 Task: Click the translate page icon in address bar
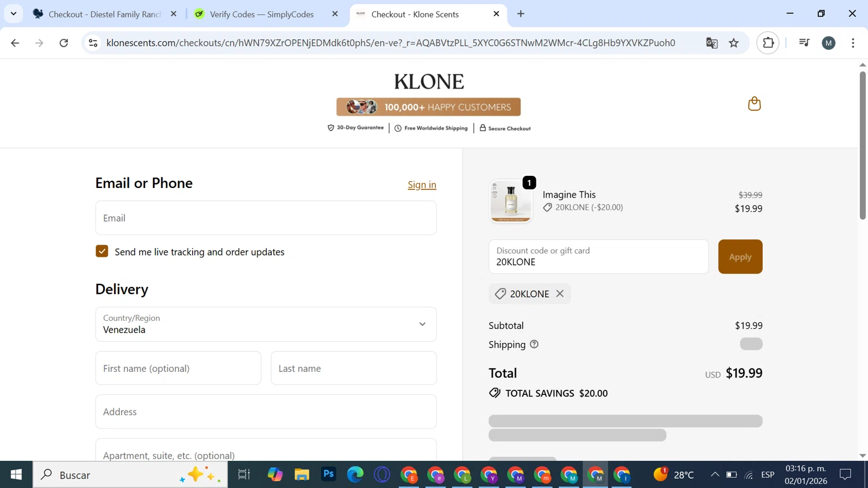712,43
